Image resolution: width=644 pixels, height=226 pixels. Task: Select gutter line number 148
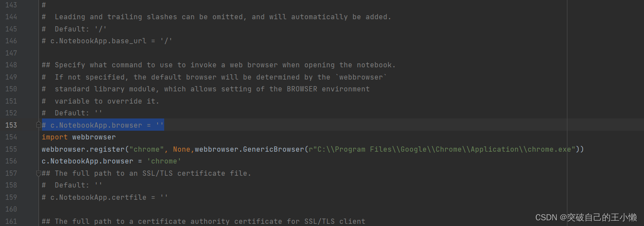tap(11, 65)
